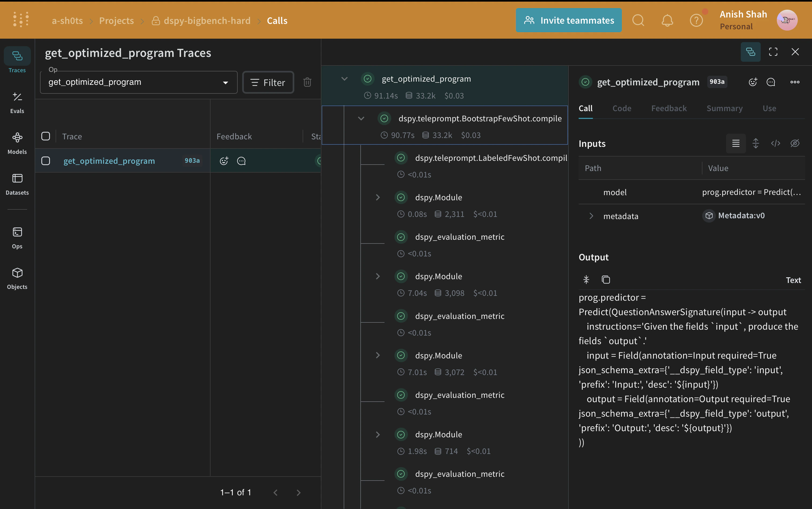The image size is (812, 509).
Task: Switch to the Summary tab
Action: click(724, 108)
